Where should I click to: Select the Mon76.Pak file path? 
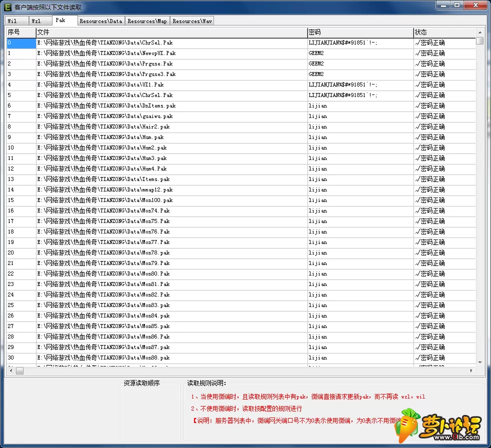pyautogui.click(x=103, y=231)
